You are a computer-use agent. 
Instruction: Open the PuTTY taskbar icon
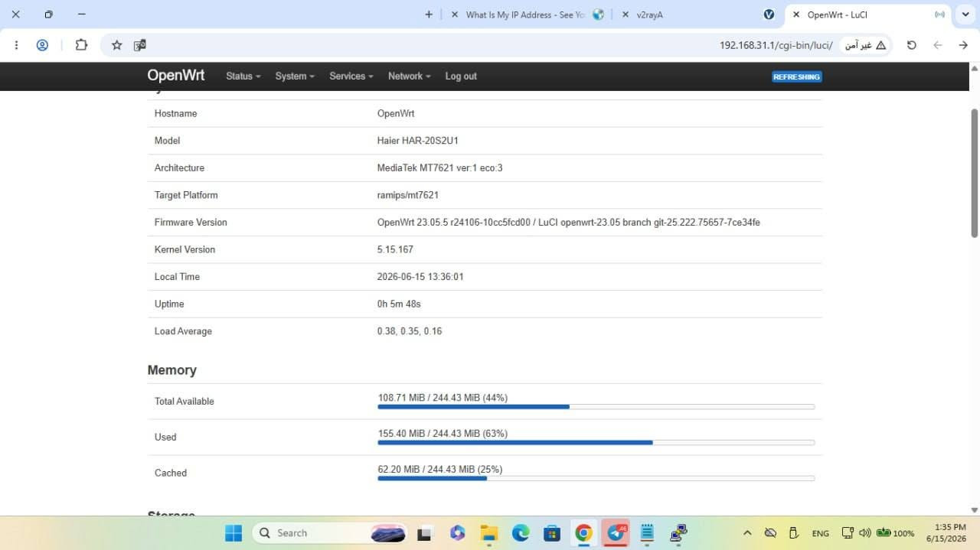point(678,533)
